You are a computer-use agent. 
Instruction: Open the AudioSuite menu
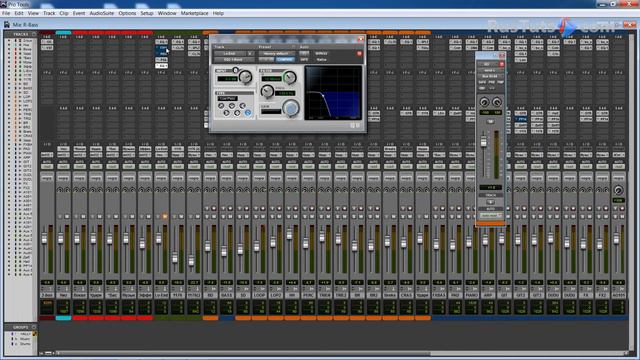102,13
